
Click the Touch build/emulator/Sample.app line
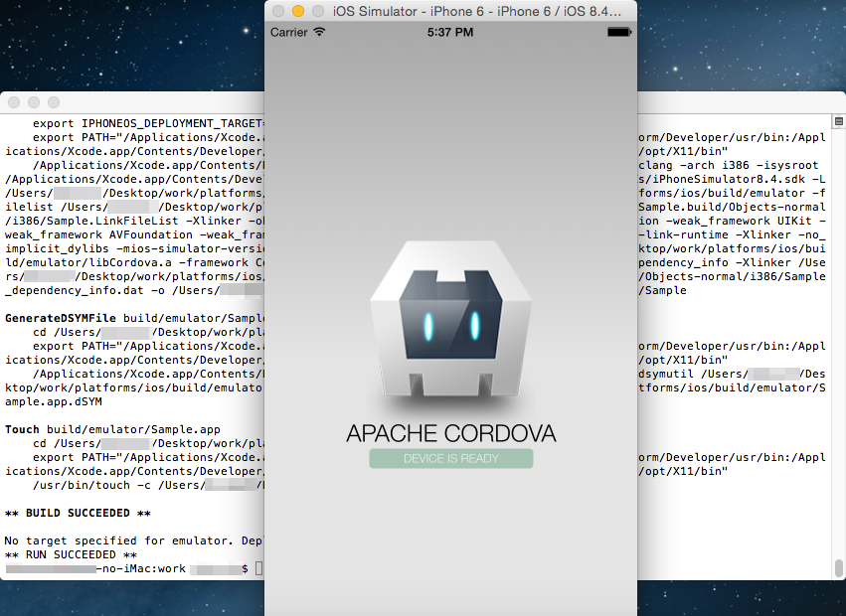[x=112, y=429]
